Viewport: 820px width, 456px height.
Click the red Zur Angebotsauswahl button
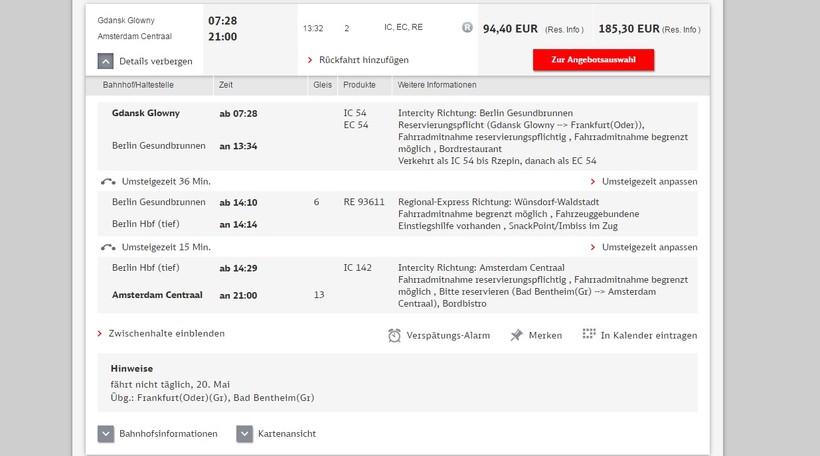click(x=593, y=60)
